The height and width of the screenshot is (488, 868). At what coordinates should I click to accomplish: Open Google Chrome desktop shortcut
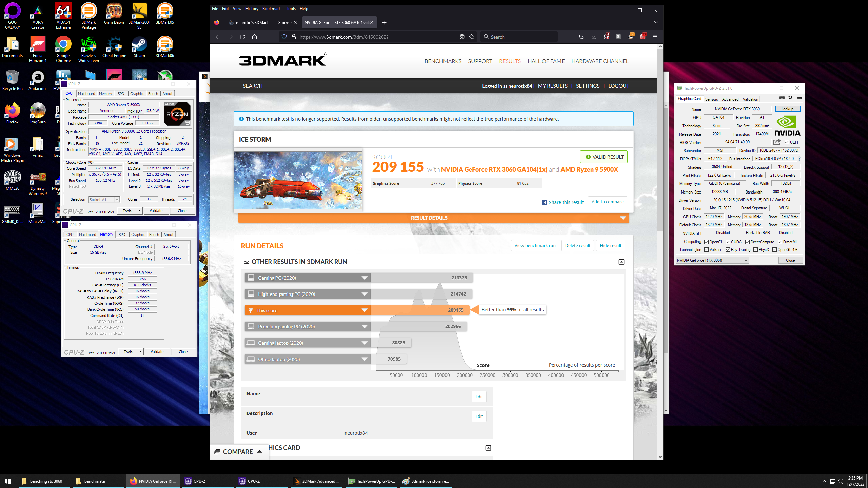(x=63, y=49)
